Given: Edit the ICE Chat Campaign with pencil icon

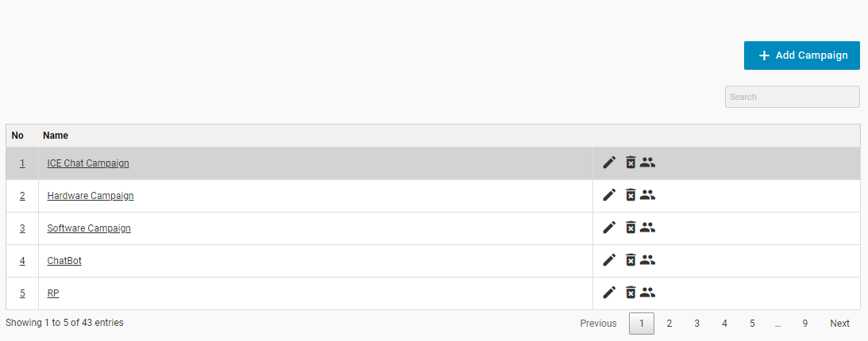Looking at the screenshot, I should click(x=609, y=163).
